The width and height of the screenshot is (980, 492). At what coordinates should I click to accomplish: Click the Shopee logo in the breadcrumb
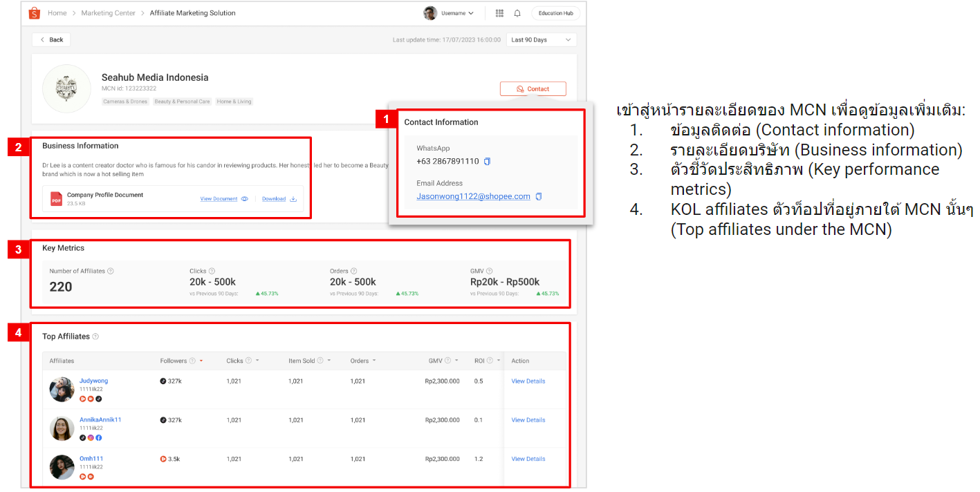click(x=34, y=12)
